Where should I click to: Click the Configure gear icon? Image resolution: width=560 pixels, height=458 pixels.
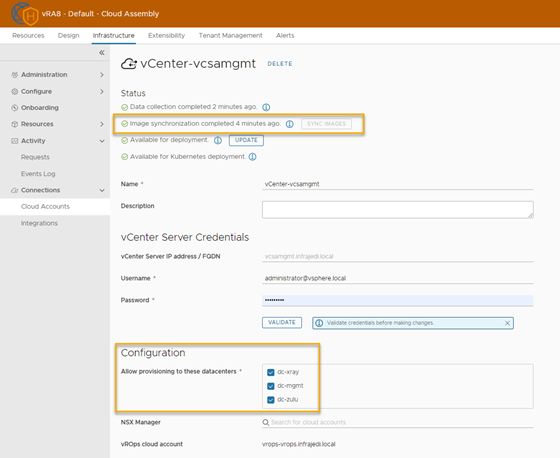14,91
